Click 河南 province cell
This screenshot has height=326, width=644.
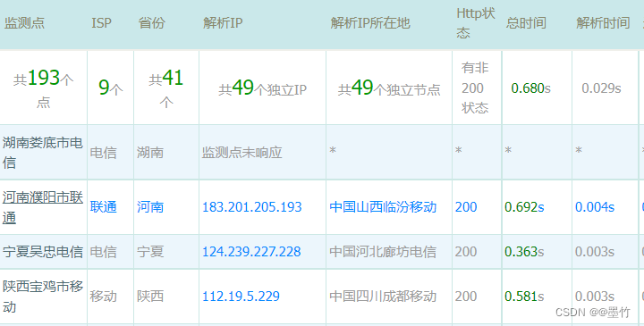[150, 207]
